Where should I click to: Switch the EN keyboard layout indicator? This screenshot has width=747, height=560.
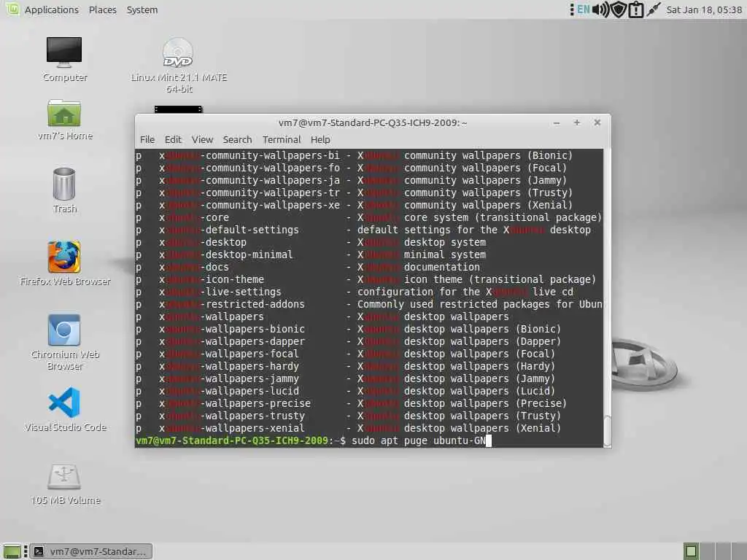[583, 9]
